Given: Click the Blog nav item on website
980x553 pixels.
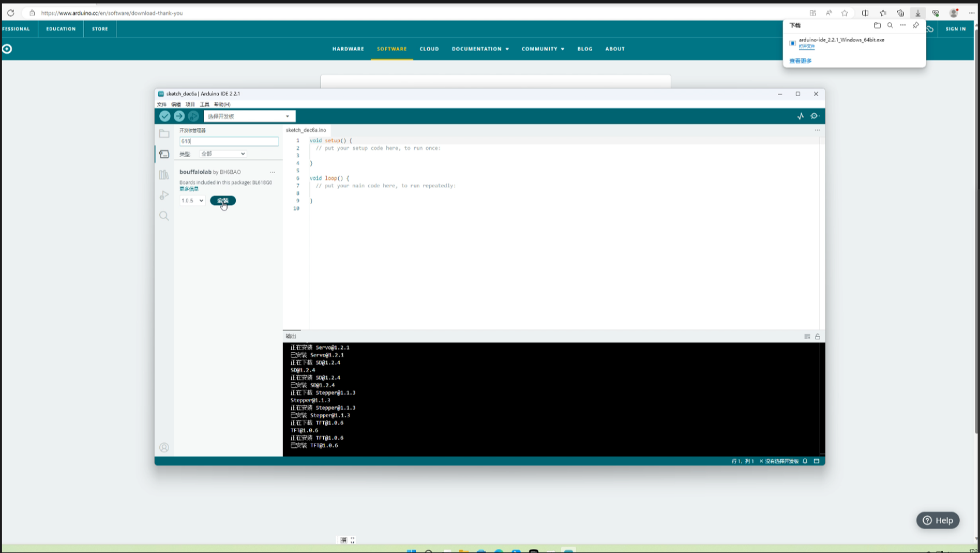Looking at the screenshot, I should click(x=585, y=49).
